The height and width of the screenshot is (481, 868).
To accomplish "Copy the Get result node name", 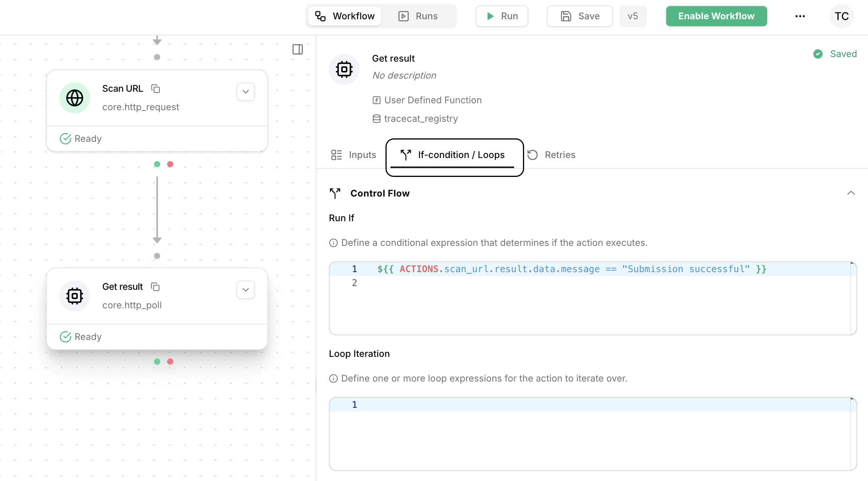I will pyautogui.click(x=155, y=287).
